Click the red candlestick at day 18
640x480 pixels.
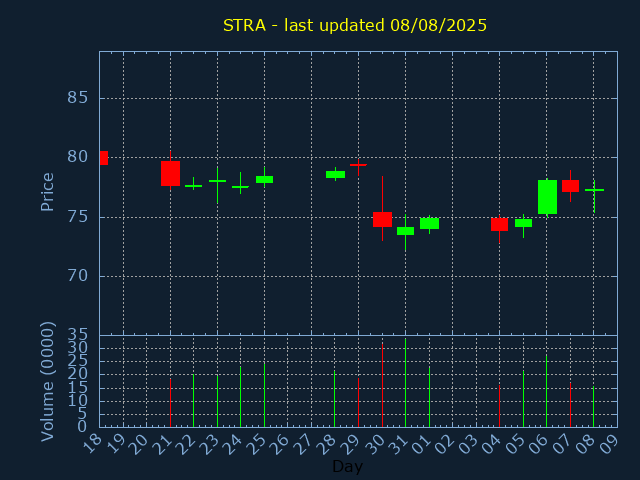pyautogui.click(x=104, y=158)
